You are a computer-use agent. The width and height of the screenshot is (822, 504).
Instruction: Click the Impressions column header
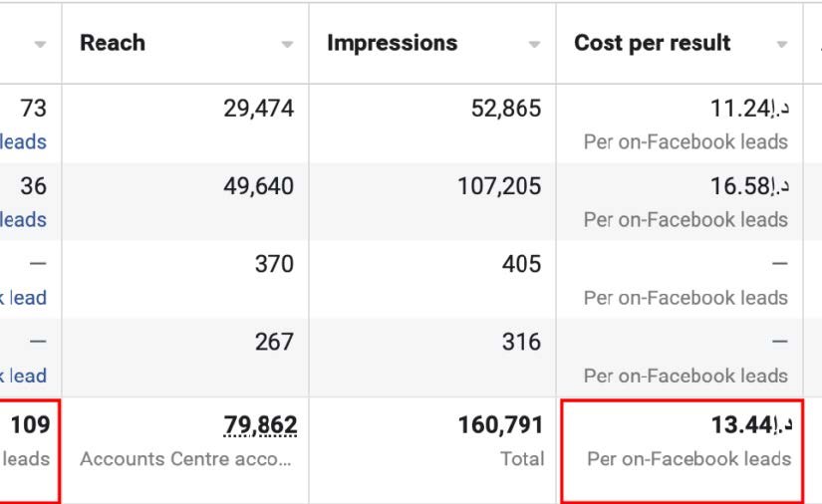click(392, 43)
